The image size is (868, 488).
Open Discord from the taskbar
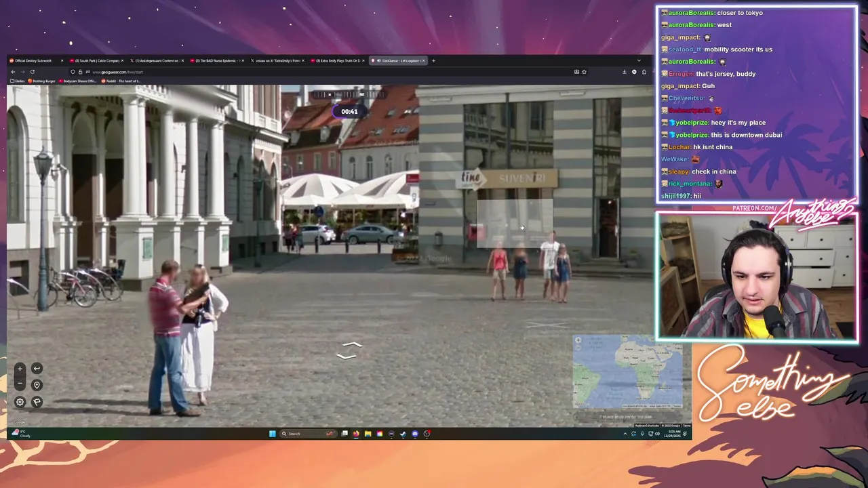click(x=415, y=434)
